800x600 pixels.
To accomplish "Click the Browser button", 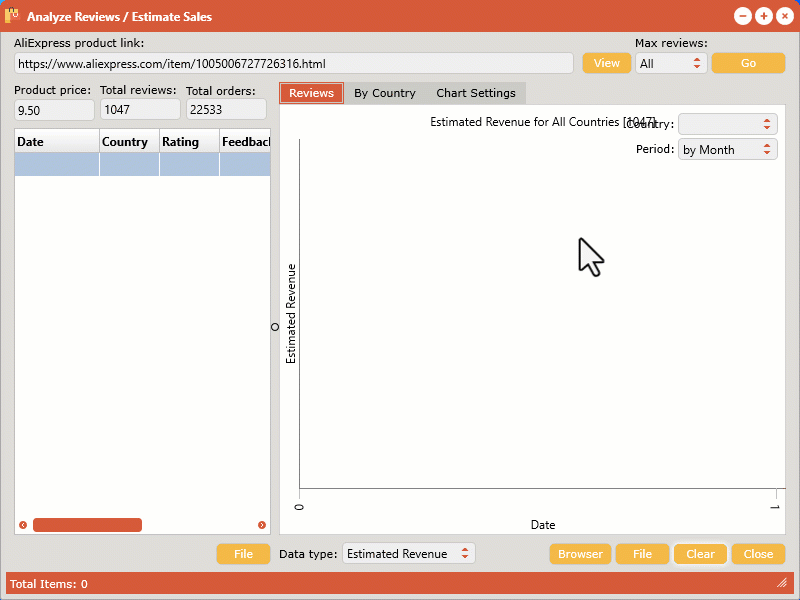I will 580,554.
